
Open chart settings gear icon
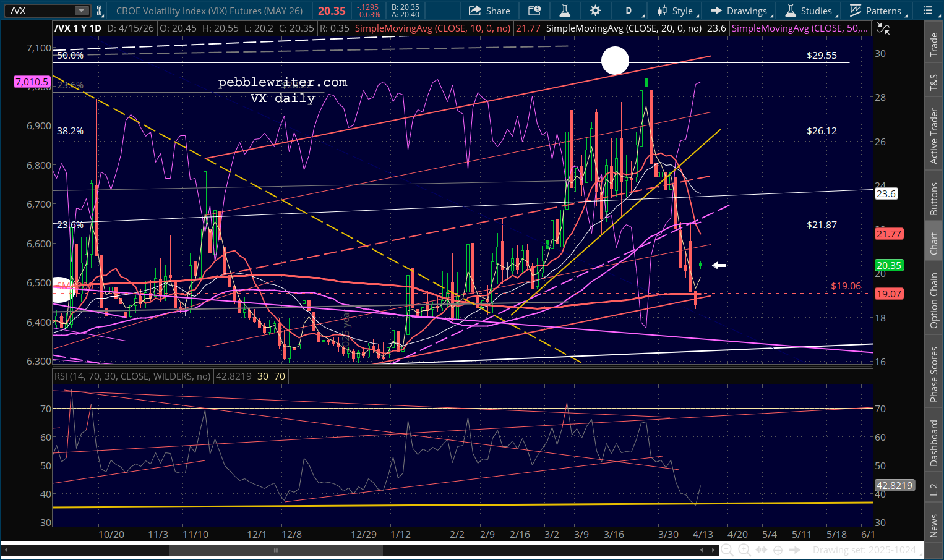pos(595,11)
